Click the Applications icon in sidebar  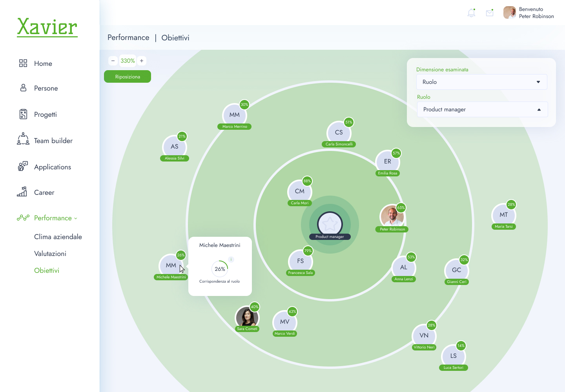(x=23, y=166)
